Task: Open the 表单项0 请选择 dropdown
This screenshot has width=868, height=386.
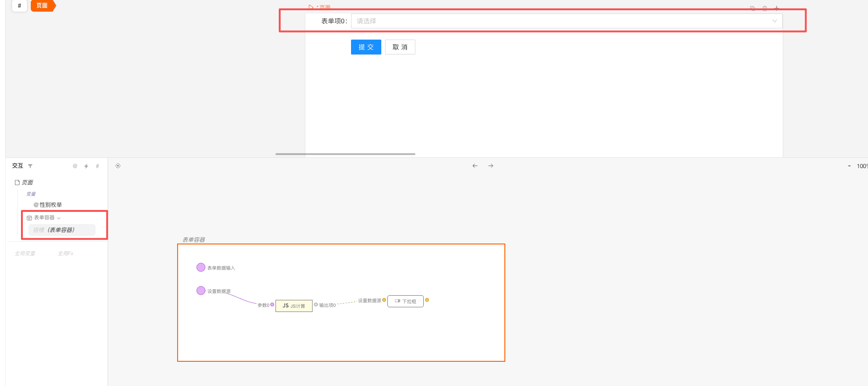Action: (566, 21)
